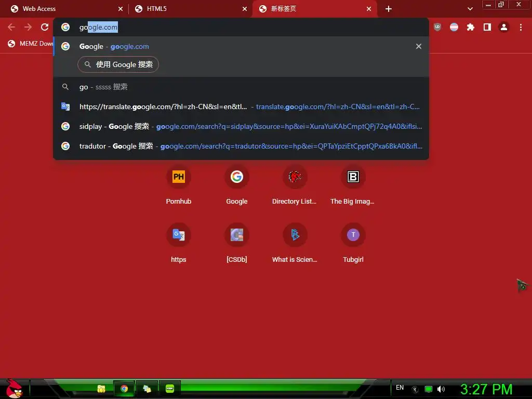The height and width of the screenshot is (399, 532).
Task: Choose the translate.google.com suggestion
Action: [x=241, y=107]
